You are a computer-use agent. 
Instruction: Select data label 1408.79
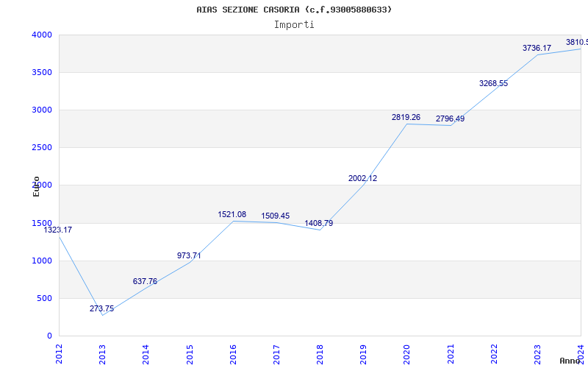coord(319,224)
